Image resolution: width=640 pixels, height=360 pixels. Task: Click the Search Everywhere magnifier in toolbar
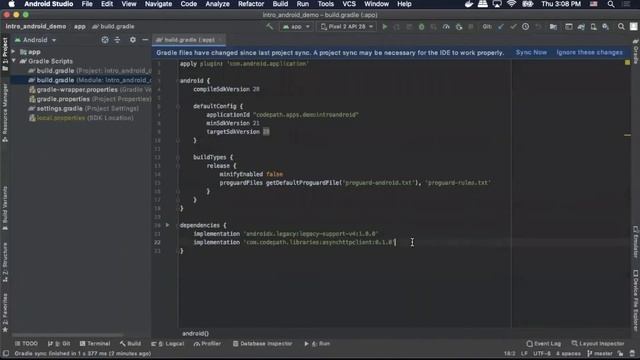coord(621,27)
